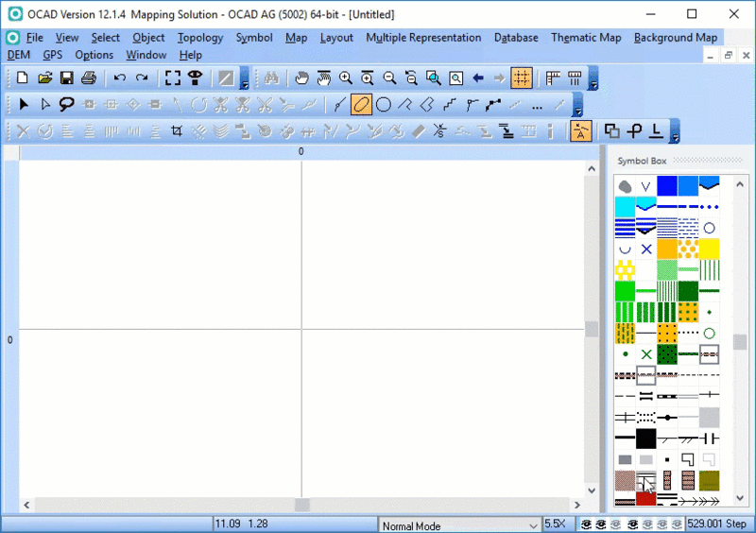Expand view toolbar options arrow after ruler icons
Viewport: 756px width, 533px height.
(593, 78)
